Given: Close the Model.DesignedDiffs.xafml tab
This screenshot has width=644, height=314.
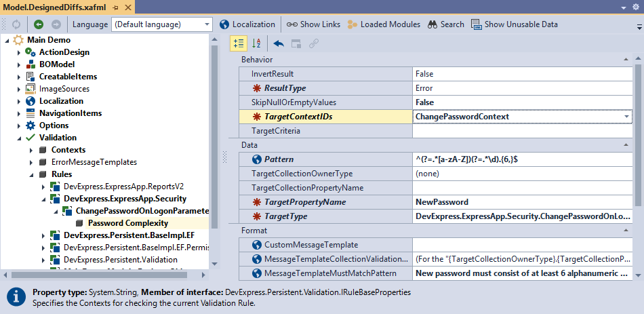Looking at the screenshot, I should click(129, 6).
